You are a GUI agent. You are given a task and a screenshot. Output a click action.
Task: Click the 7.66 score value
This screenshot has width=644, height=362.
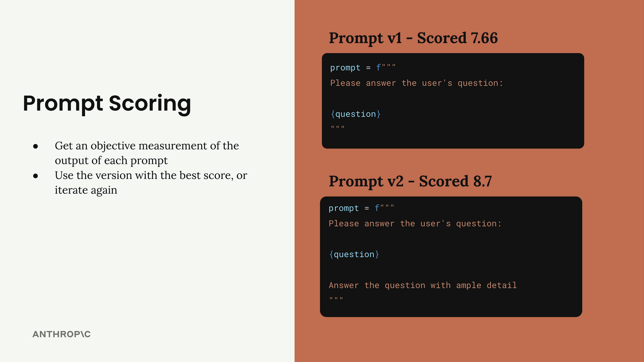pyautogui.click(x=484, y=38)
